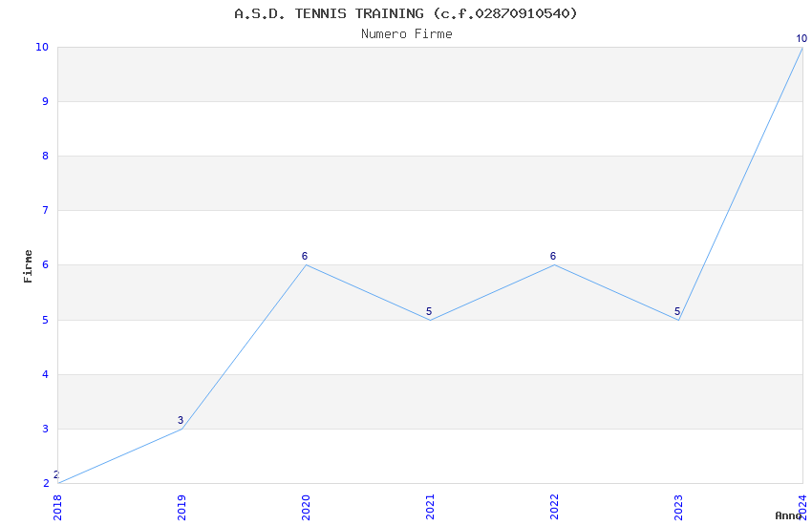This screenshot has height=525, width=812.
Task: Click the 2023 x-axis label
Action: 679,508
